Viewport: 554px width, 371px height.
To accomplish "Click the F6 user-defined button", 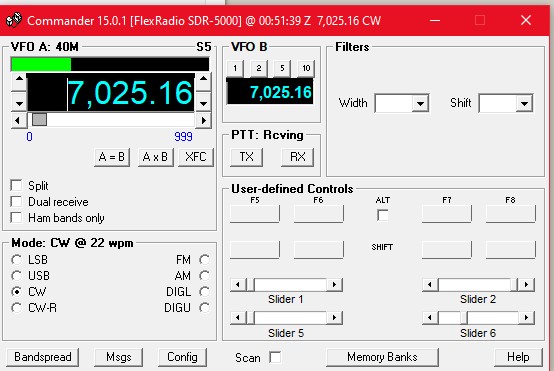I will coord(318,214).
